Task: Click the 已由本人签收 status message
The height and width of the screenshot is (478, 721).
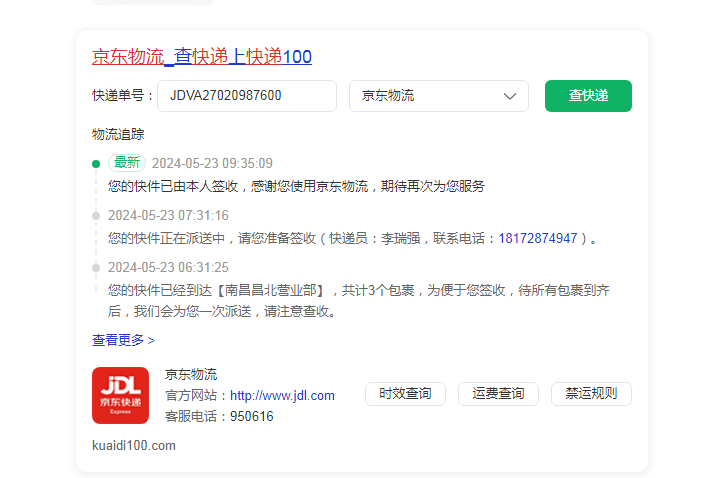Action: [297, 186]
